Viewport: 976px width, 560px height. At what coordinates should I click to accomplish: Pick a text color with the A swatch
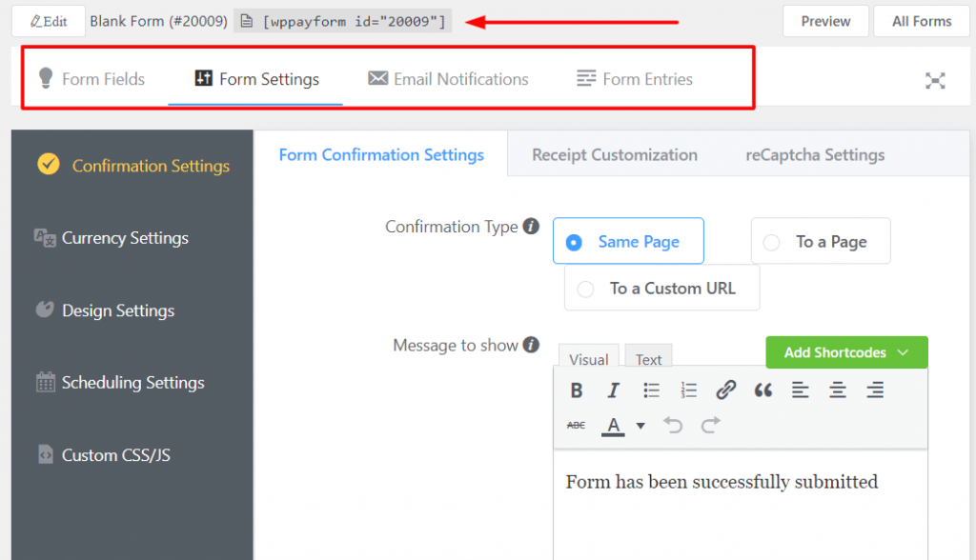pos(613,426)
